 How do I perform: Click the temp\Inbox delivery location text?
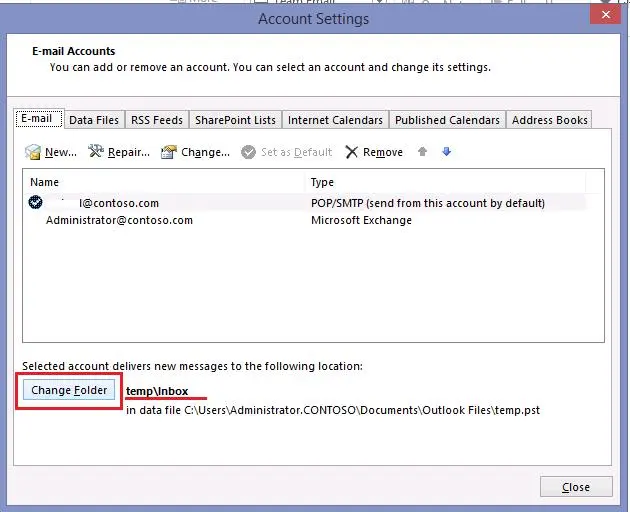(x=157, y=391)
